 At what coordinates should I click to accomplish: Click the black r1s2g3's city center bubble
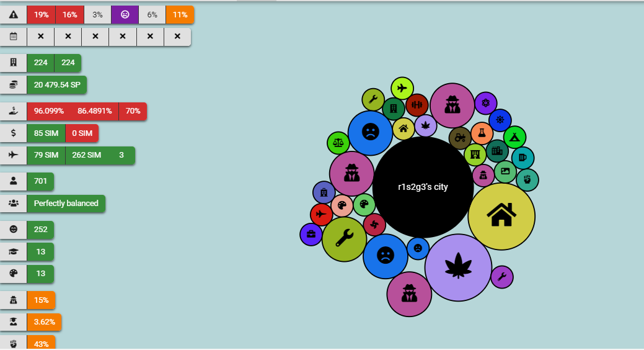[x=423, y=187]
